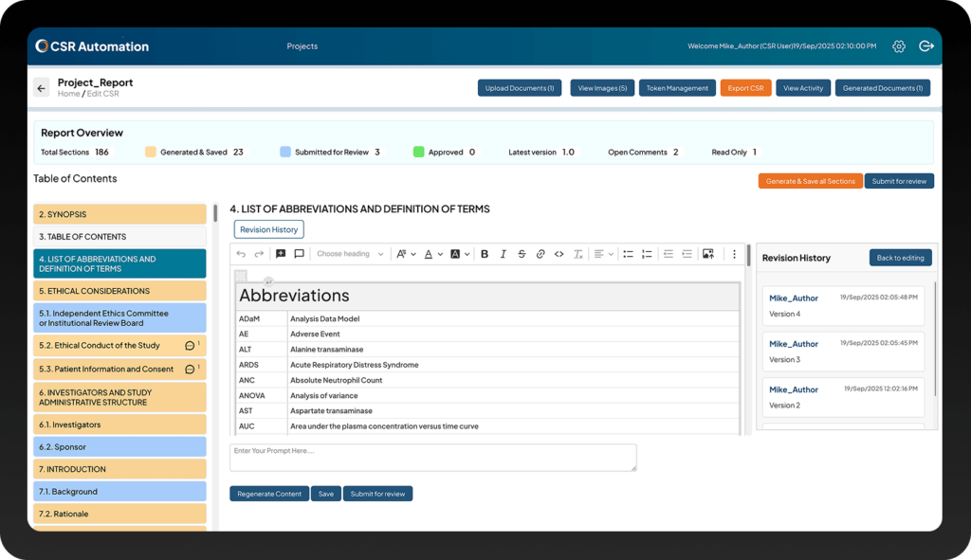Image resolution: width=971 pixels, height=560 pixels.
Task: Click the redo arrow in editor toolbar
Action: [x=259, y=254]
